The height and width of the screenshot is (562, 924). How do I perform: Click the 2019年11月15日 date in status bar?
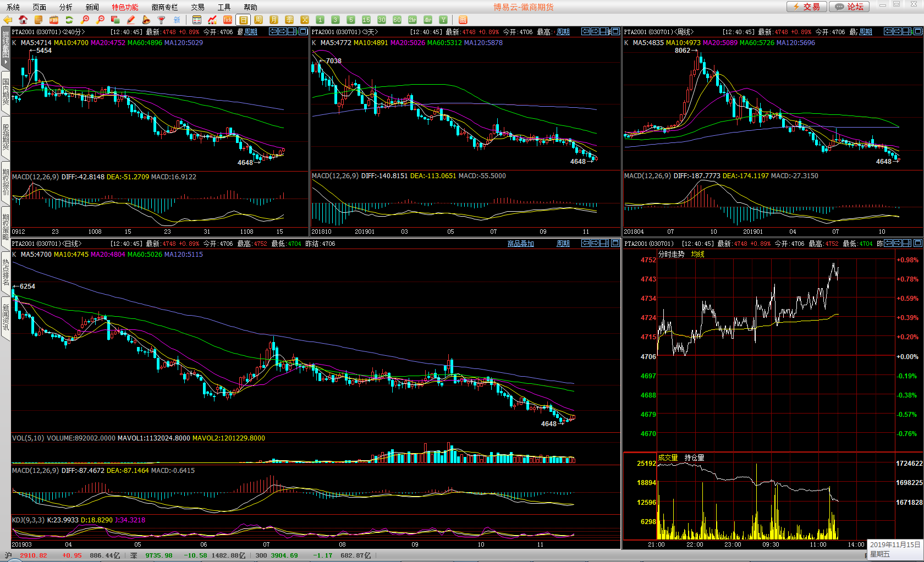(895, 544)
